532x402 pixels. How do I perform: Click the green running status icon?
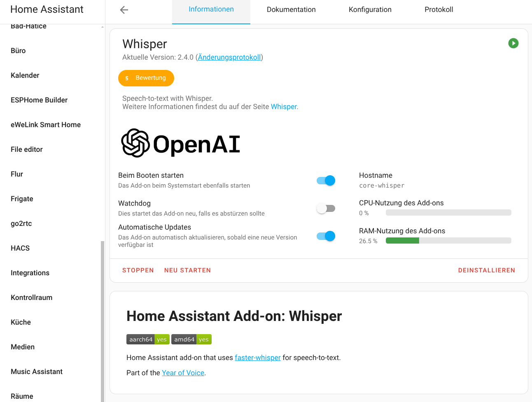point(513,43)
